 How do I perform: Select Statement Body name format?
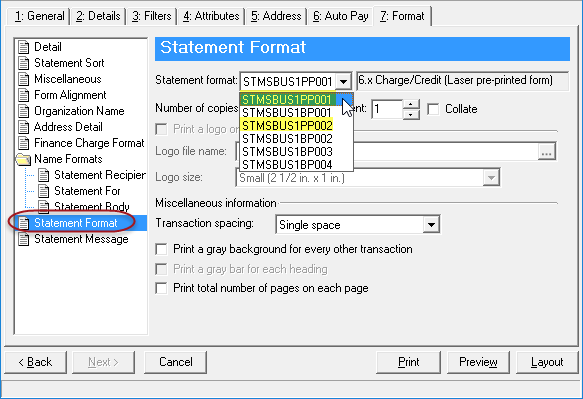[x=92, y=207]
